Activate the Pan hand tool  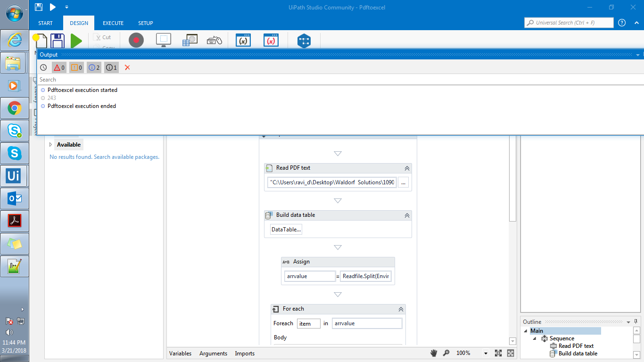[x=434, y=353]
